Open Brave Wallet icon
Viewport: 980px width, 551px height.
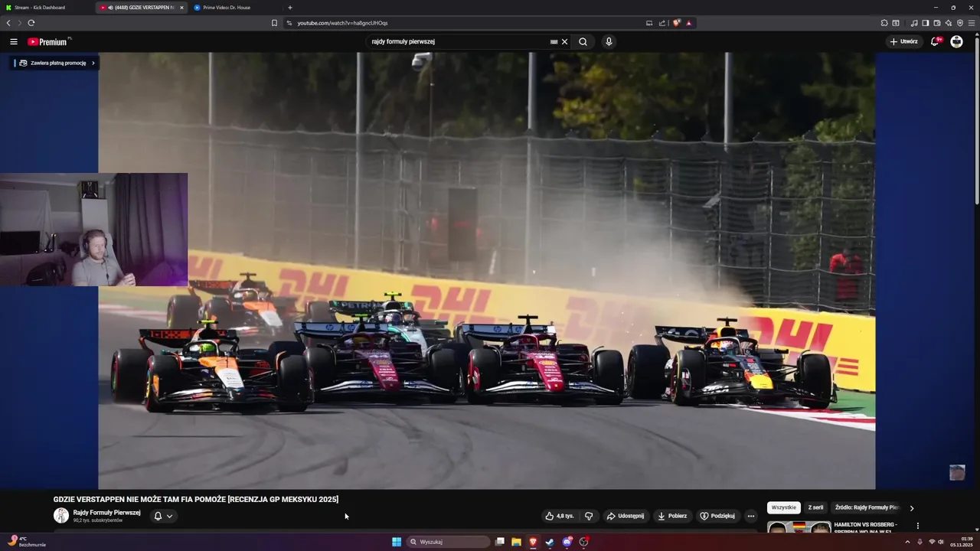pos(936,23)
